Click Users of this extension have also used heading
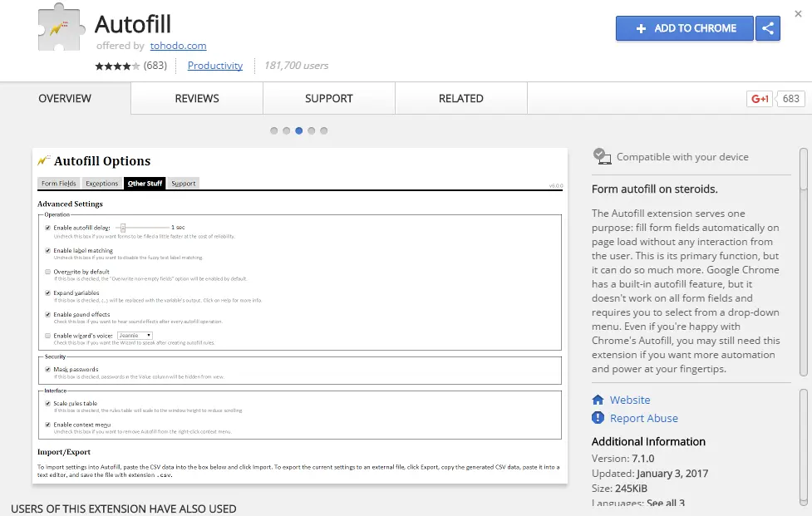Image resolution: width=812 pixels, height=516 pixels. [124, 509]
